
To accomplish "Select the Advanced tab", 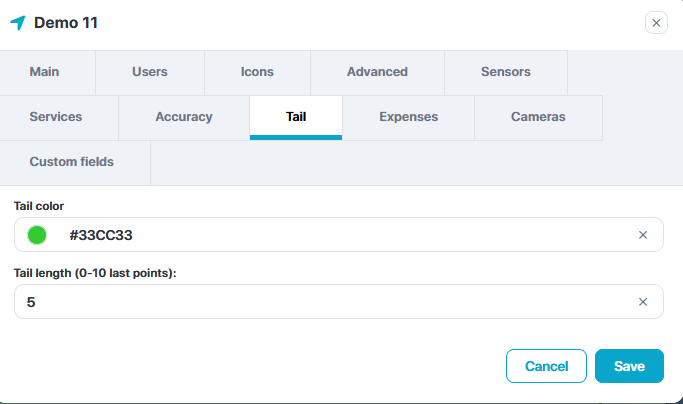I will [377, 72].
